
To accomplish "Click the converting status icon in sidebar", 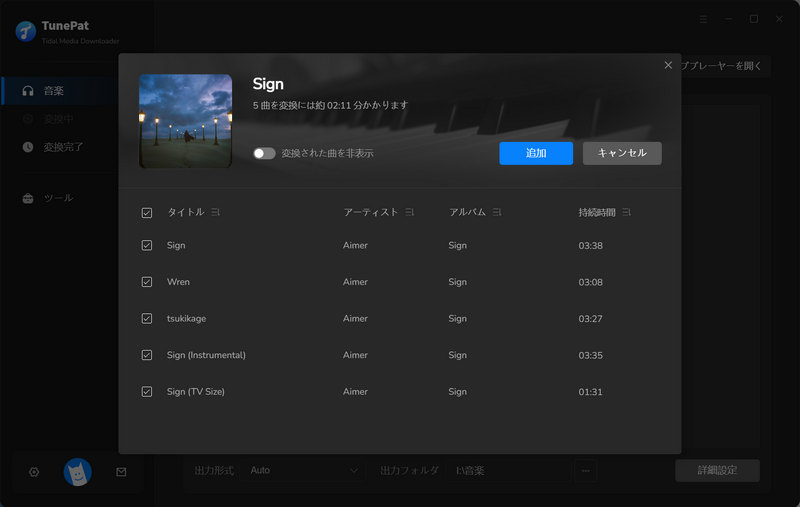I will [x=28, y=119].
